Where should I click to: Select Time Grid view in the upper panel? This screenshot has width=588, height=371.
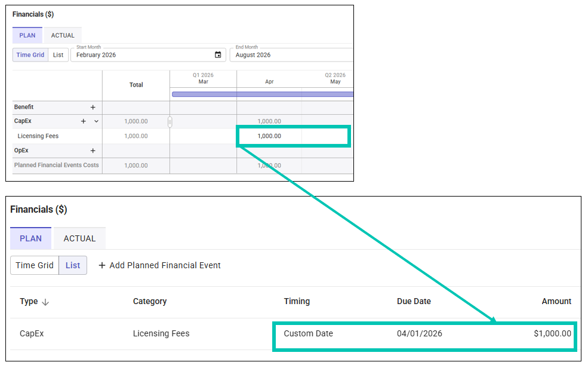[30, 55]
